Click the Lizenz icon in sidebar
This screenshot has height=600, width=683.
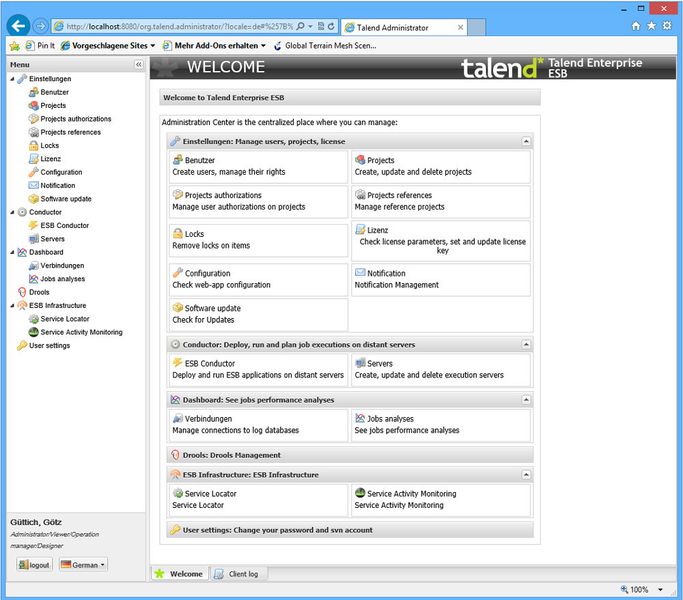click(34, 159)
